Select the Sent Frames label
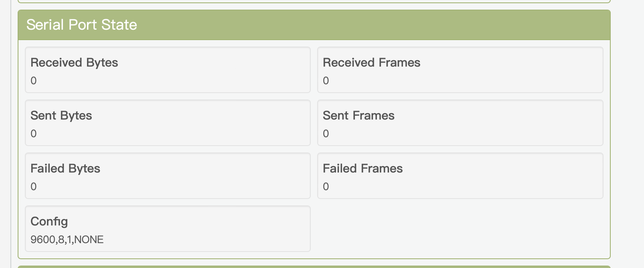This screenshot has width=644, height=268. 358,116
